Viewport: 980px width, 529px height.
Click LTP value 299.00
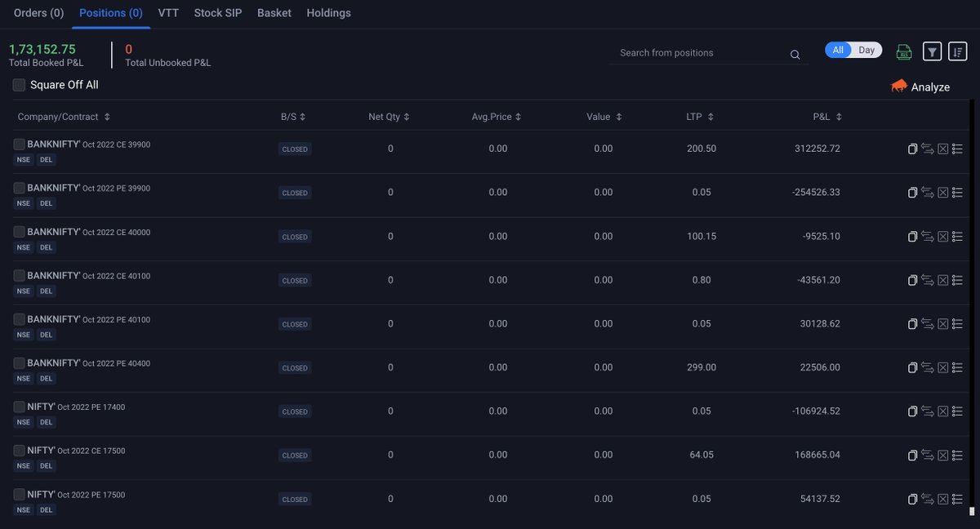(x=702, y=367)
